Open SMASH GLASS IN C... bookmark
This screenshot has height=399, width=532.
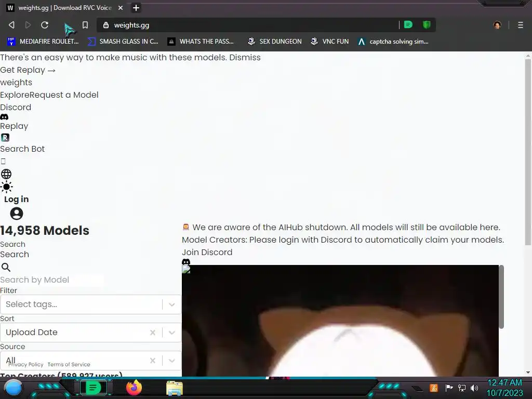[123, 42]
